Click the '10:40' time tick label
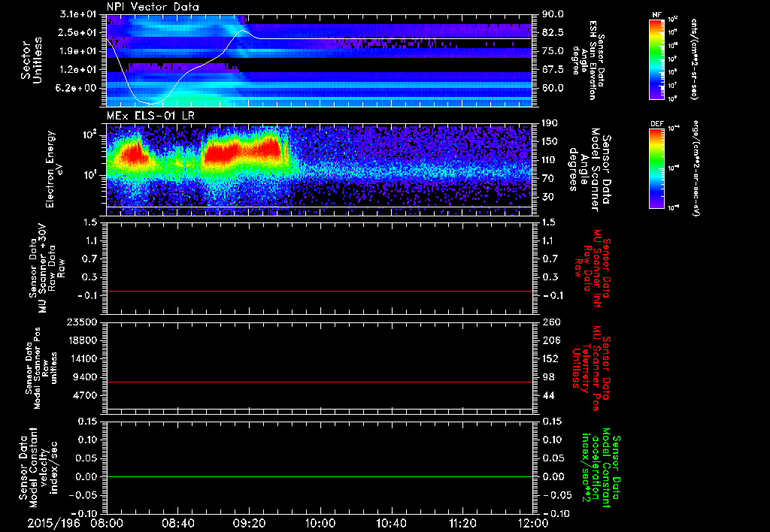This screenshot has height=532, width=770. 391,523
